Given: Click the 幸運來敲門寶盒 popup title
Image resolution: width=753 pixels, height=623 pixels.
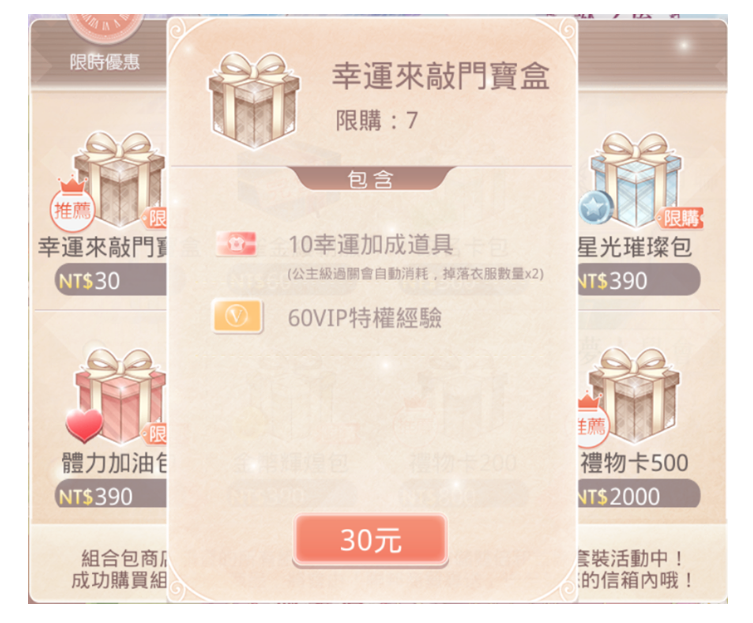Looking at the screenshot, I should point(440,76).
